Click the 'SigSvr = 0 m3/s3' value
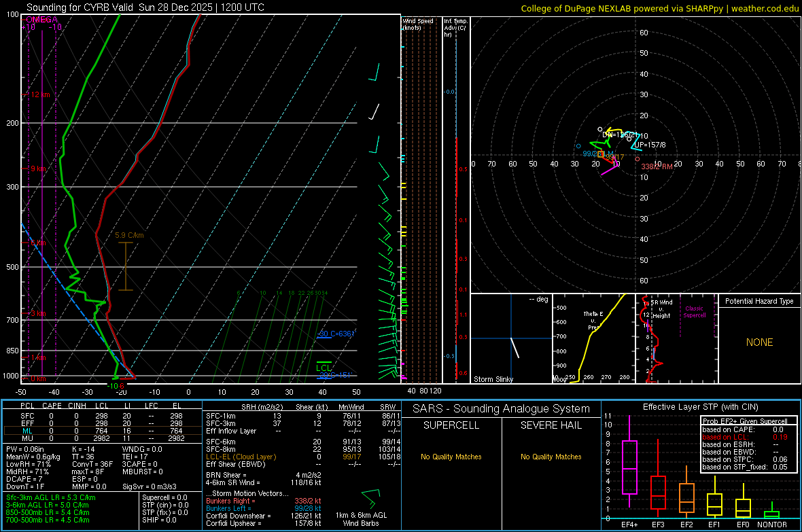 pos(150,486)
